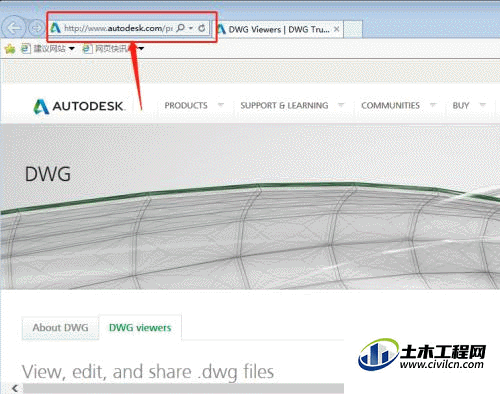Open the BUY navigation menu
500x394 pixels.
point(461,106)
